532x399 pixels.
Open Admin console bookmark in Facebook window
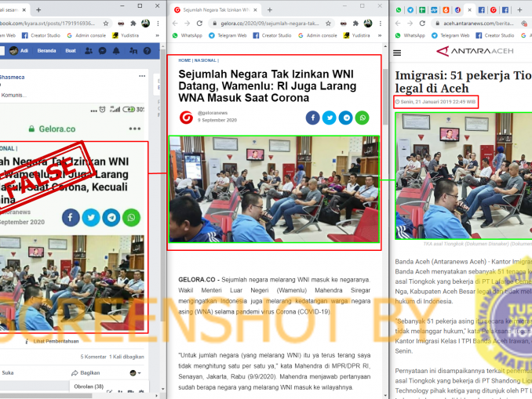click(x=86, y=35)
